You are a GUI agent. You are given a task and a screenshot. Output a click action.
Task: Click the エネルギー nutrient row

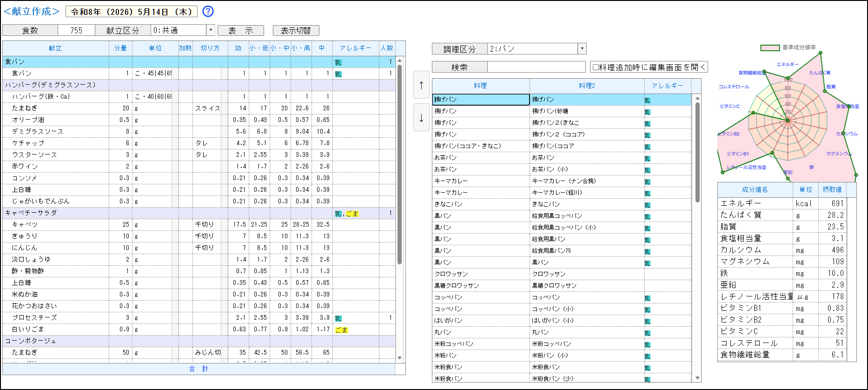coord(782,203)
